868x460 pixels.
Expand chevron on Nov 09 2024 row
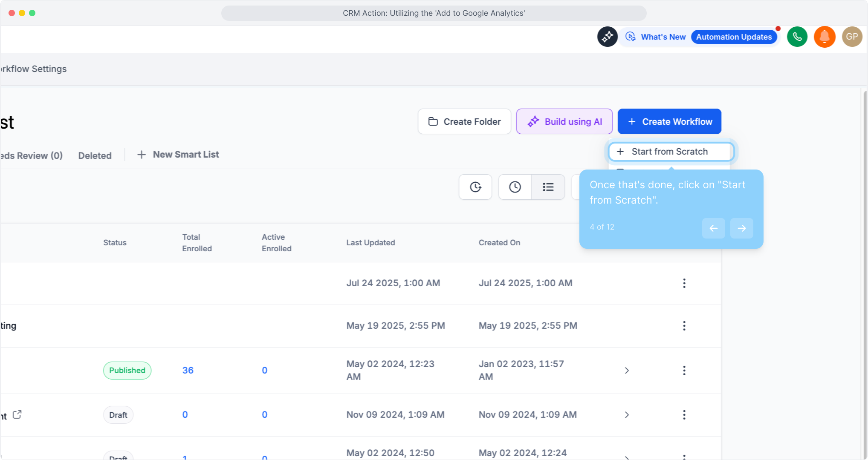[627, 415]
